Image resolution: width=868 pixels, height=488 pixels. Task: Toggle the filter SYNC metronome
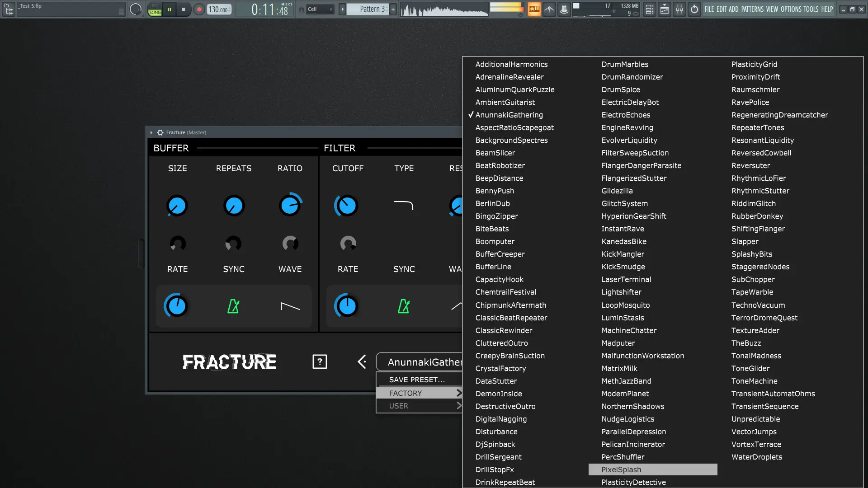404,306
